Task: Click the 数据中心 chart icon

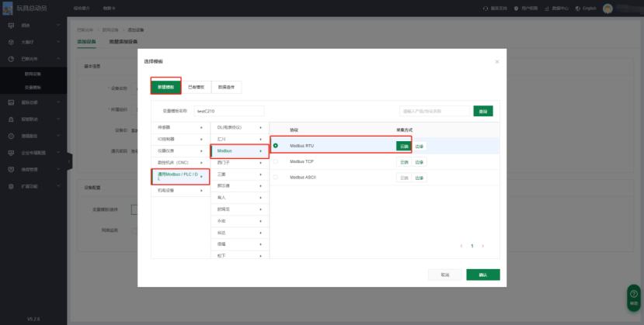Action: (x=546, y=8)
